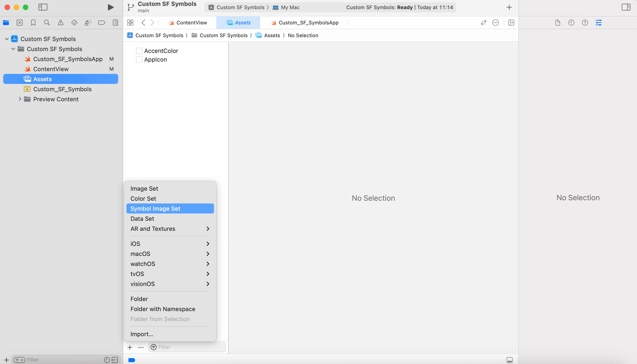
Task: Open the main branch source control menu
Action: tap(143, 11)
